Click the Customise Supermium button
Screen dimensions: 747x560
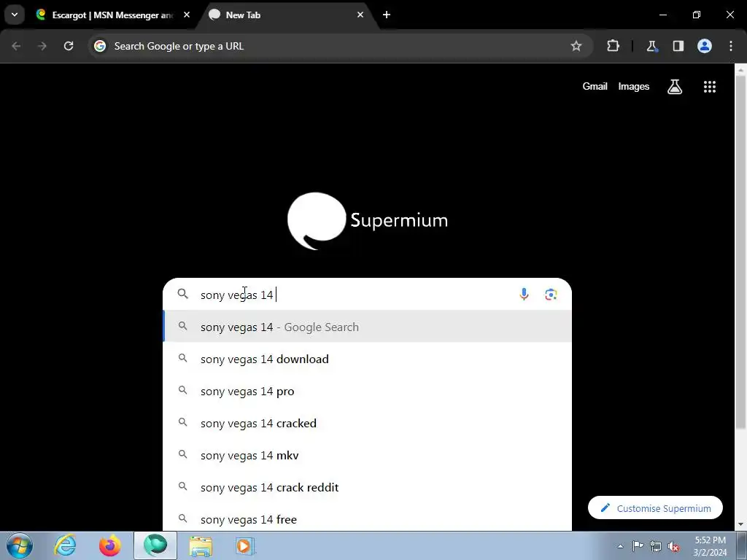click(x=656, y=508)
